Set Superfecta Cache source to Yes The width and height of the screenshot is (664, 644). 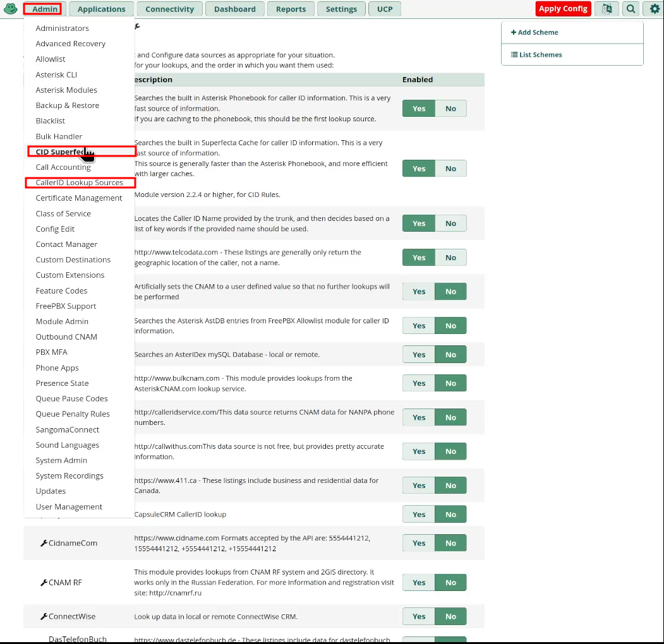click(418, 169)
